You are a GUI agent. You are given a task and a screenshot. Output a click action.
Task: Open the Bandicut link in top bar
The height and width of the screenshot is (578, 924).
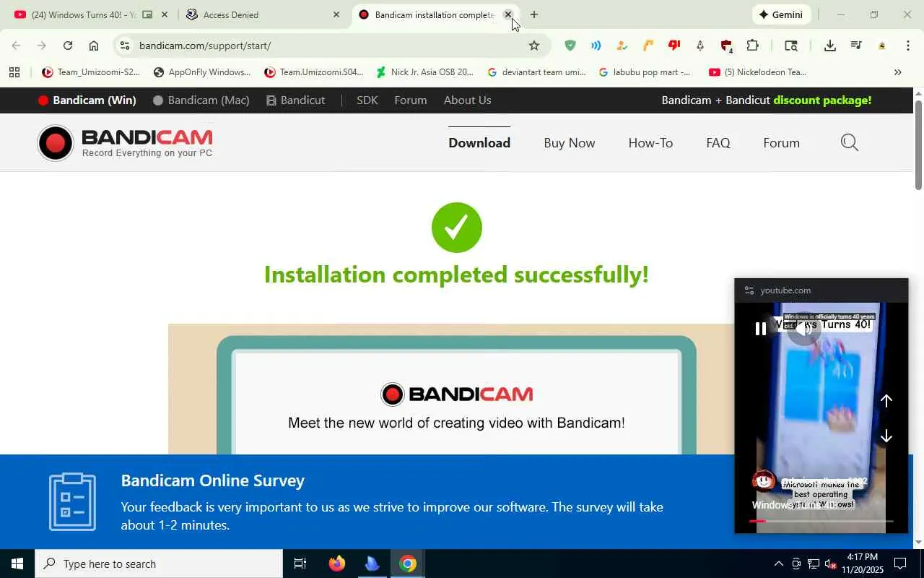(295, 100)
